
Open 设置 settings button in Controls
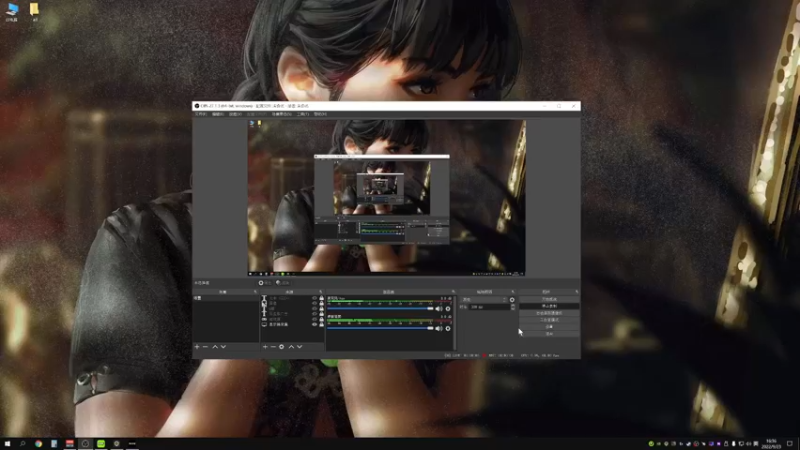[x=549, y=327]
